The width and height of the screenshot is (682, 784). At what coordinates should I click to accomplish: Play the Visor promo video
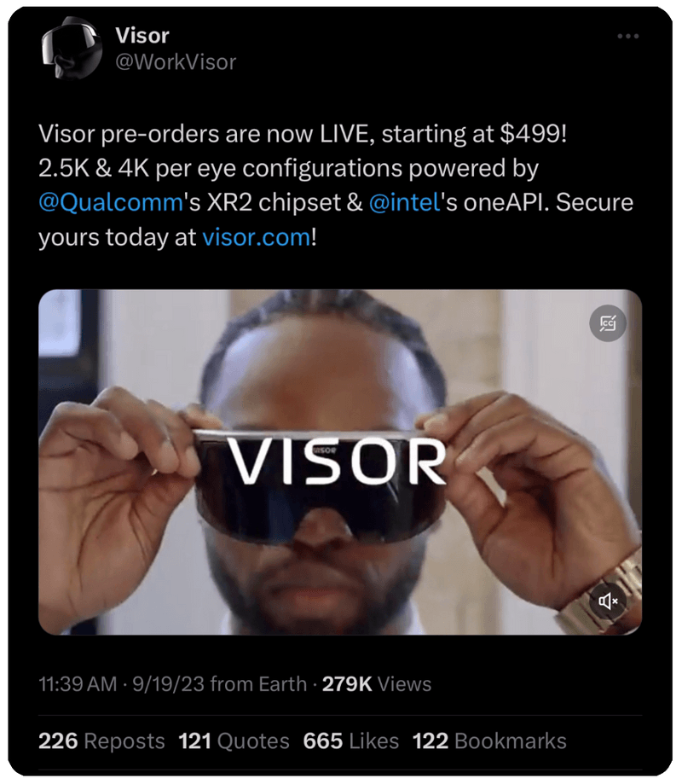[x=340, y=462]
